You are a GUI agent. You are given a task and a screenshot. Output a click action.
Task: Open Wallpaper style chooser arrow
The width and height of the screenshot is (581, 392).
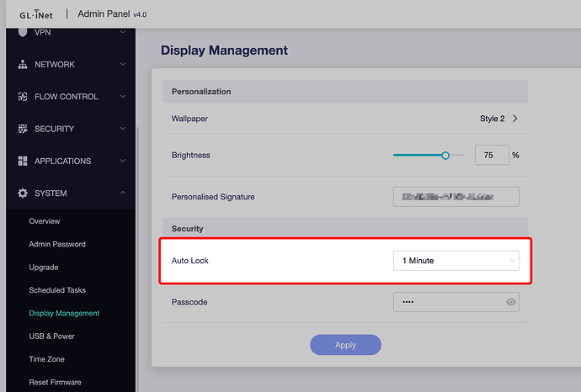point(514,119)
